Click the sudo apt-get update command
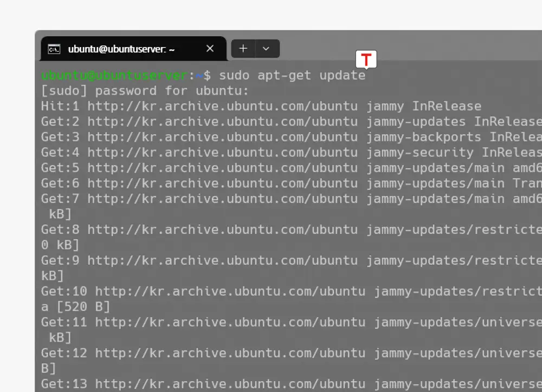 pyautogui.click(x=292, y=75)
